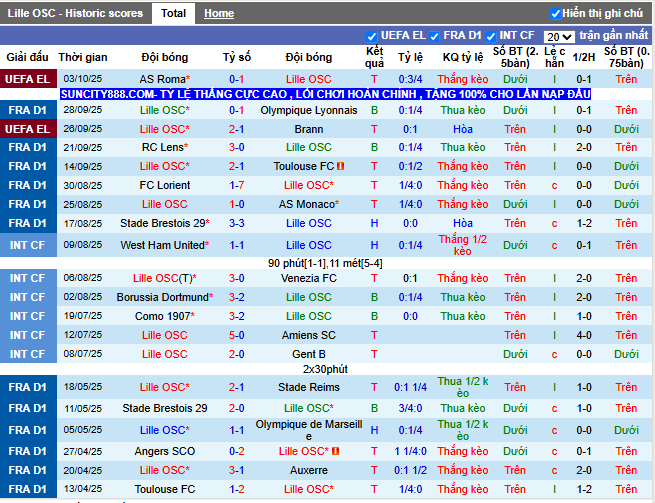Uncheck the FRA D1 filter checkbox

click(x=434, y=36)
